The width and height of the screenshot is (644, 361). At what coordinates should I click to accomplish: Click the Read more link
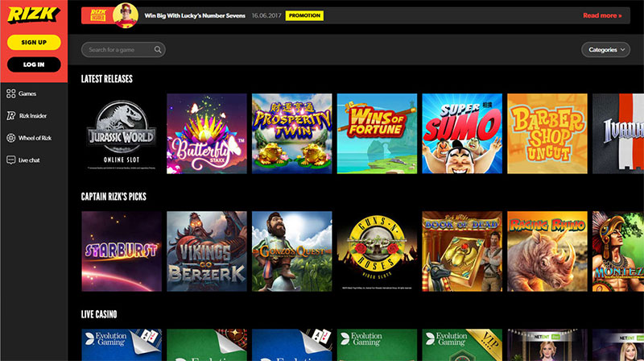coord(602,15)
